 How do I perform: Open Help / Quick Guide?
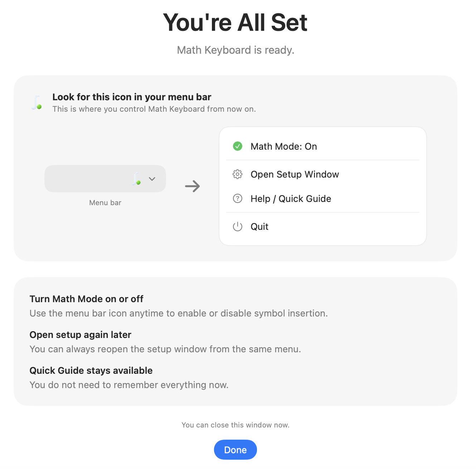(291, 198)
